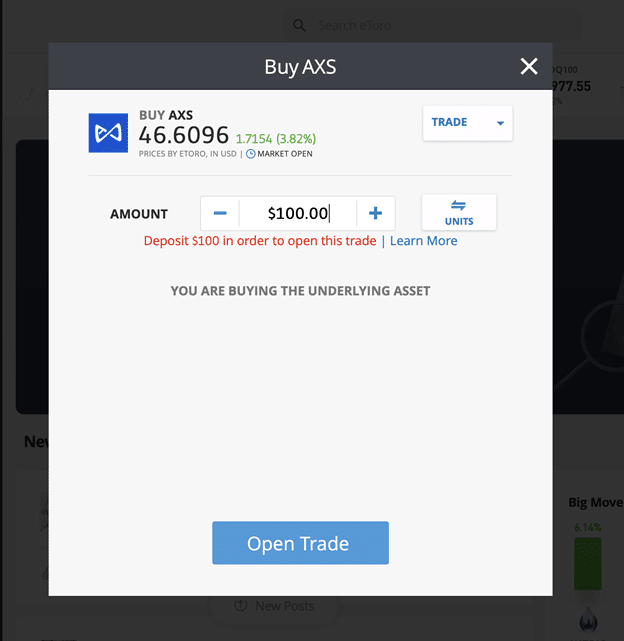Switch amount entry to UNITS
The height and width of the screenshot is (641, 624).
click(459, 213)
